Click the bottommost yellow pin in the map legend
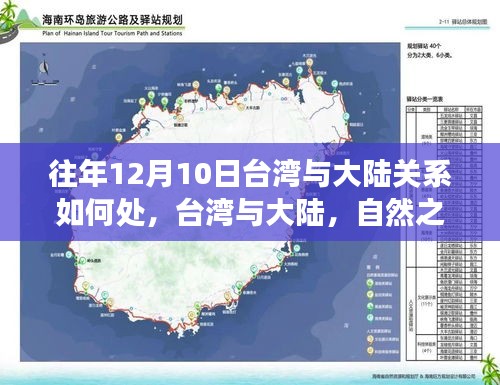Viewport: 500px width, 385px height. (370, 351)
